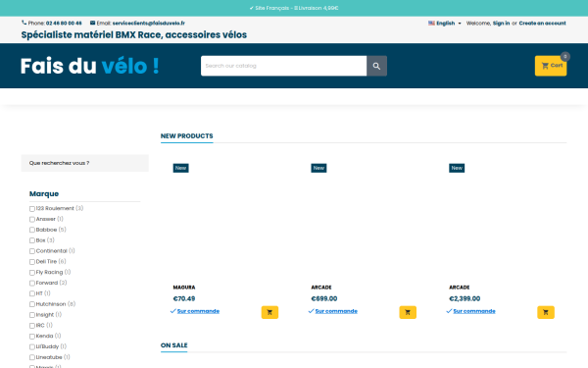Select the IRC brand checkbox

point(32,326)
